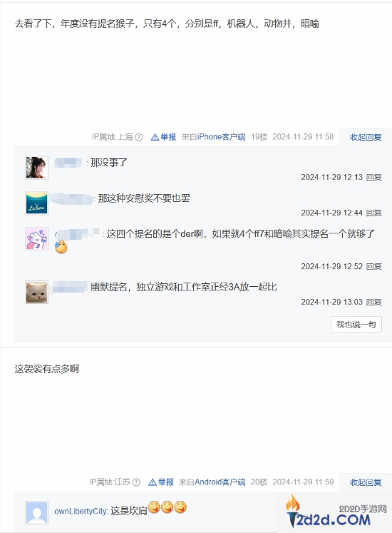Open ownLibertyCity's default gray avatar
This screenshot has height=533, width=392.
(x=36, y=512)
